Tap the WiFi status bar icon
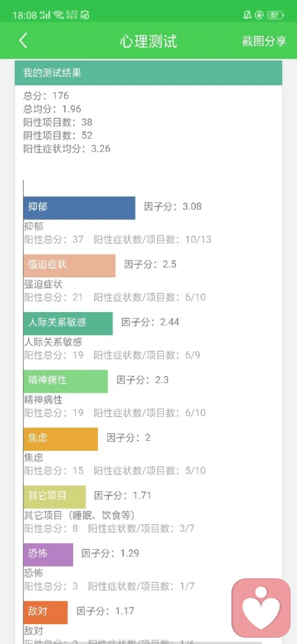This screenshot has width=297, height=644. pos(58,15)
